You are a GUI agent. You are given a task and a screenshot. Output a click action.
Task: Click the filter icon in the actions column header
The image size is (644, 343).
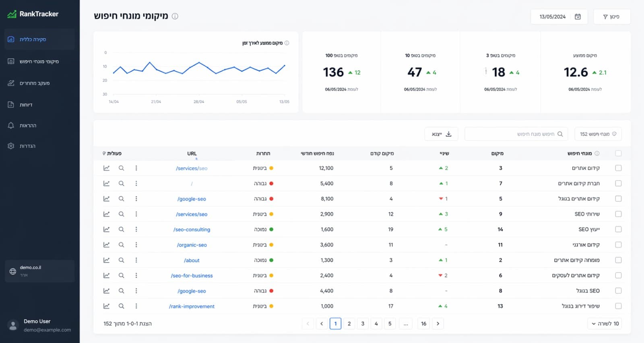pos(104,153)
